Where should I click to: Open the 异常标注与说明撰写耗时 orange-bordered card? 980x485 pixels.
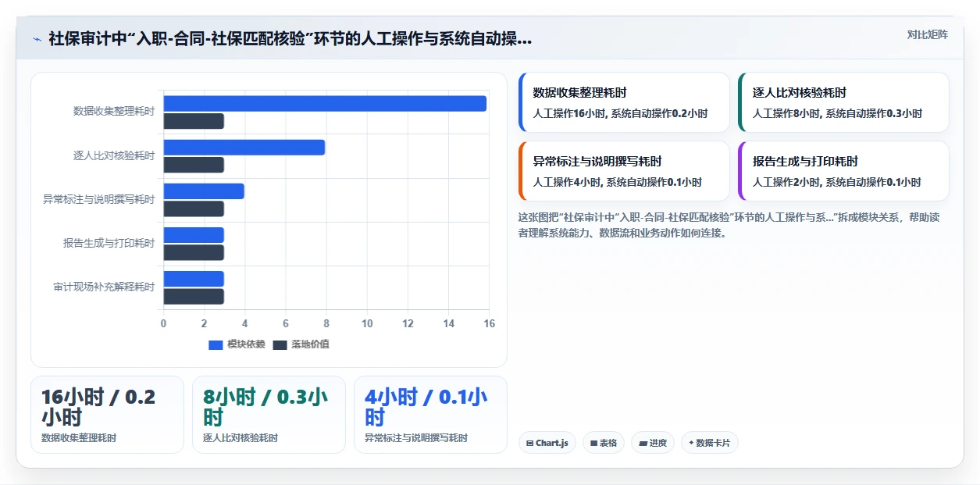[624, 171]
